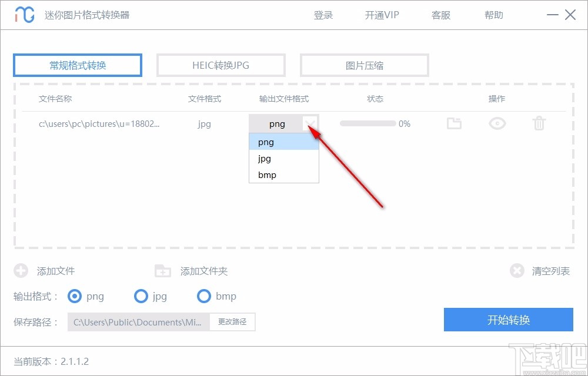Viewport: 588px width, 376px height.
Task: Select the bmp output radio button
Action: click(204, 297)
